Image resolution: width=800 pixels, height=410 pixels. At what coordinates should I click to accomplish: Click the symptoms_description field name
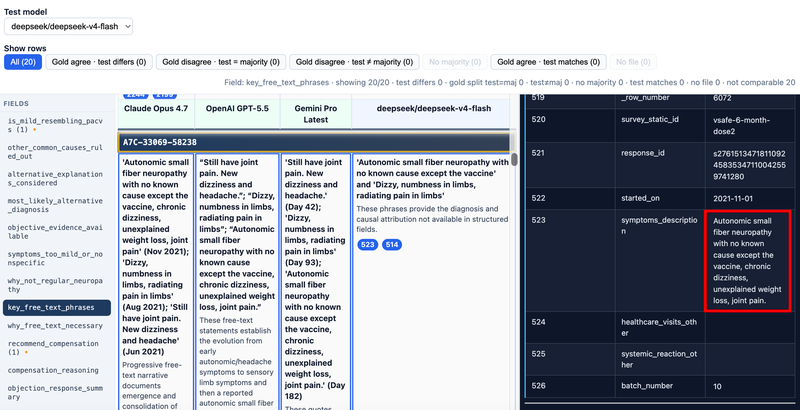point(659,225)
